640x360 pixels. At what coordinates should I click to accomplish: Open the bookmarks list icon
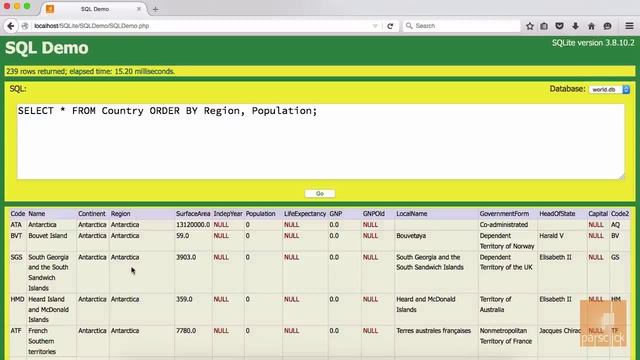(544, 26)
